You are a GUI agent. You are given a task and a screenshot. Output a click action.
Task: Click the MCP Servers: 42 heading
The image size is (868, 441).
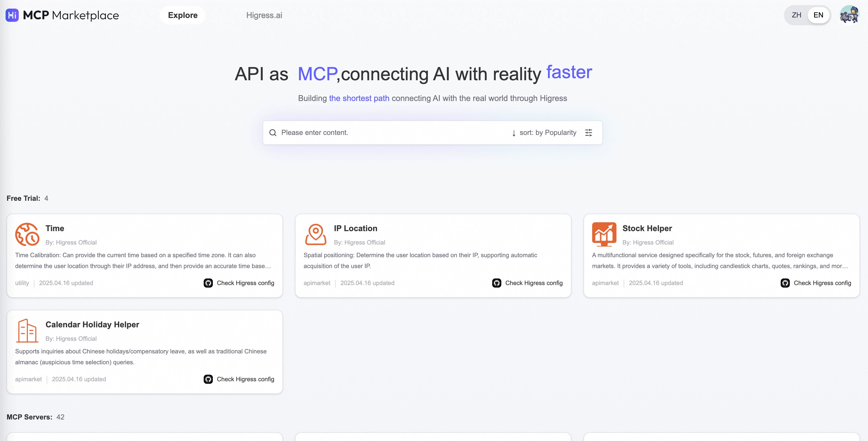pos(35,417)
